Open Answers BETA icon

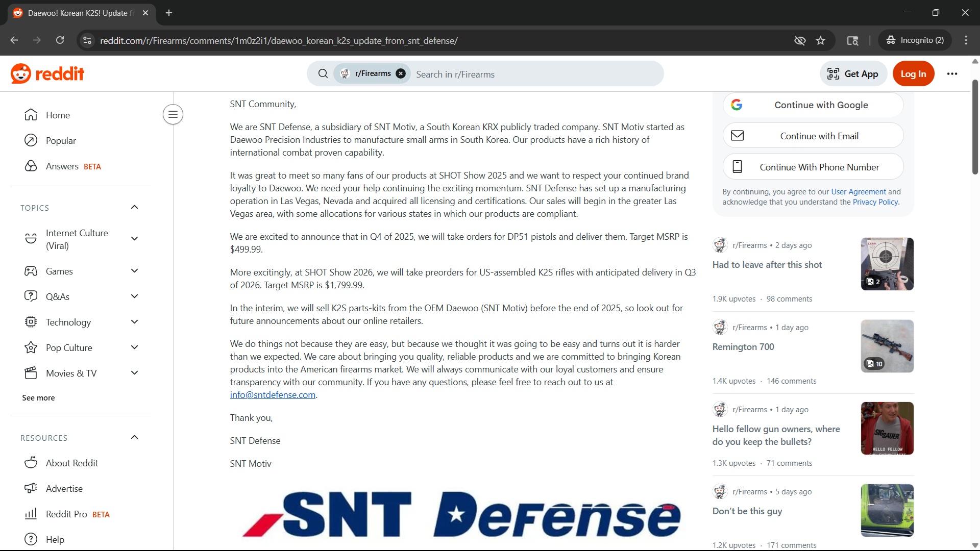31,166
